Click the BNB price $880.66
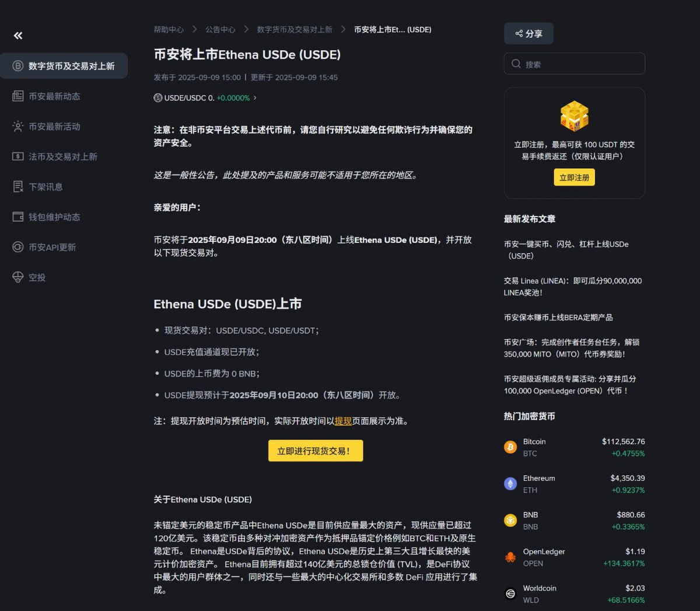 631,515
